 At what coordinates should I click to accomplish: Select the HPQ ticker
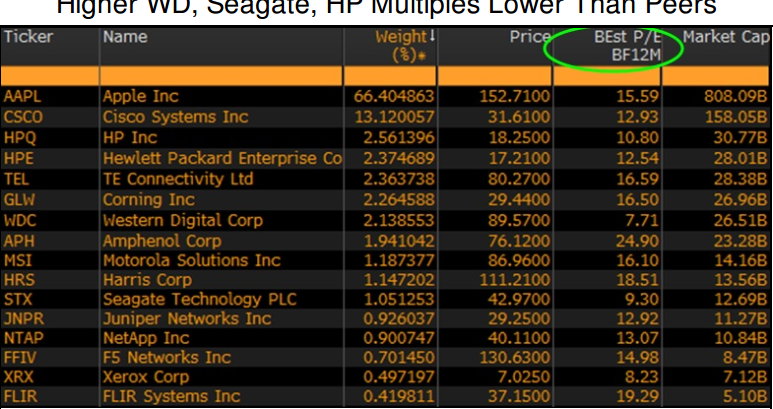coord(20,137)
